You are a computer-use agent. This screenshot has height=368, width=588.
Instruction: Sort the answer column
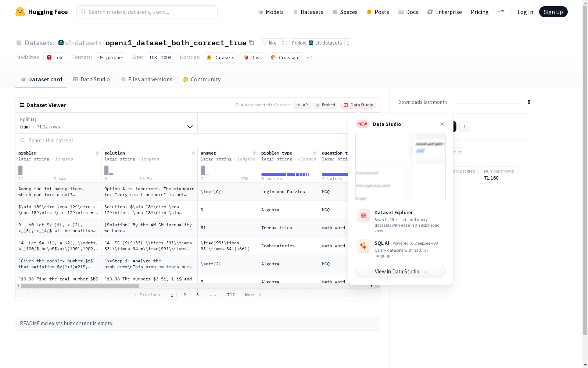pos(254,153)
